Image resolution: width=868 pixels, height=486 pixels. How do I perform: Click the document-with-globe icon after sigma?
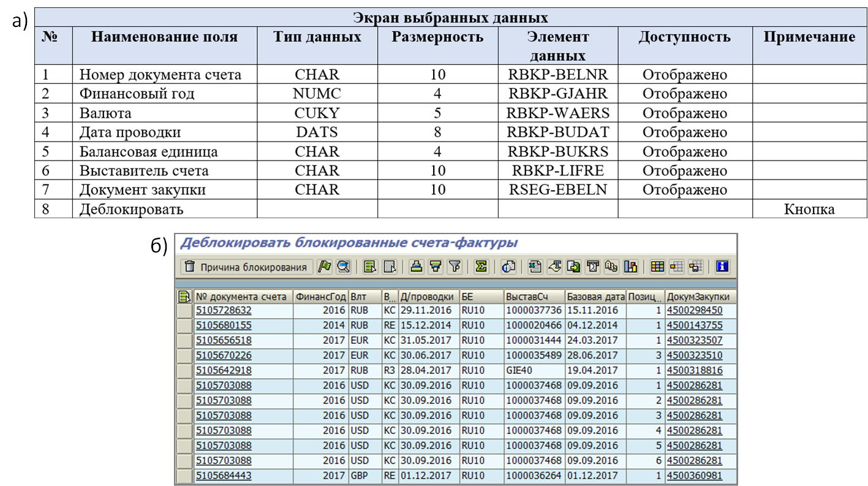click(508, 267)
